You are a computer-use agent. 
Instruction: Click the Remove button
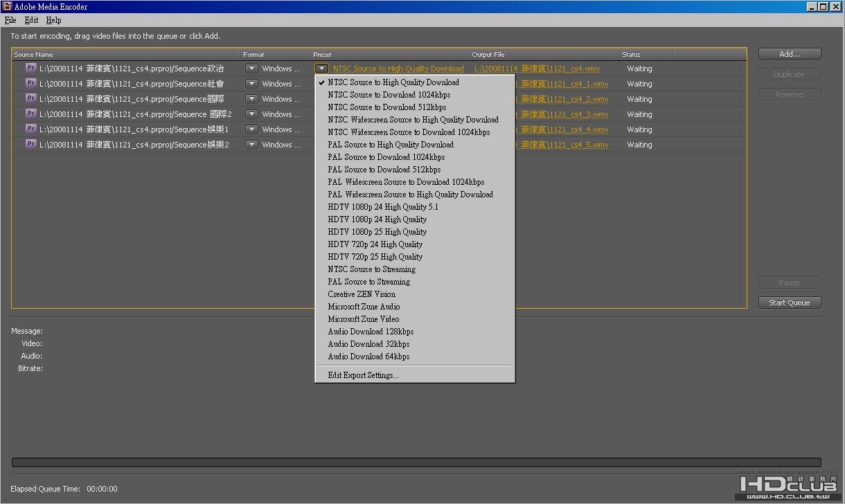790,94
